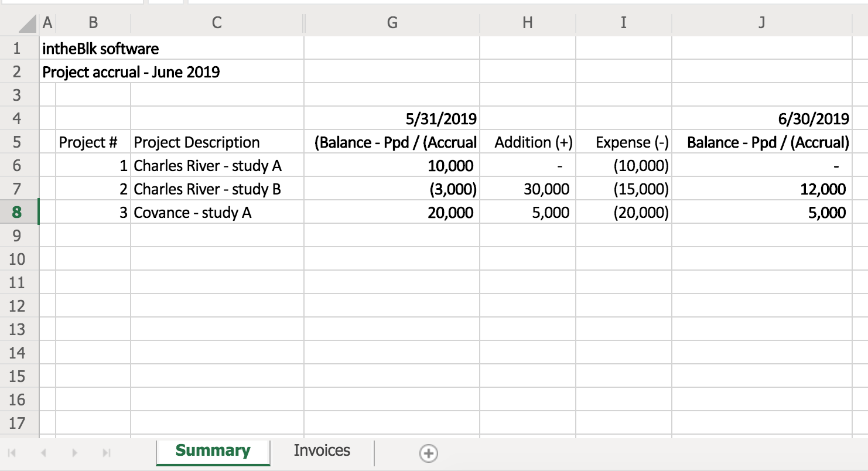
Task: Select column J header
Action: click(762, 23)
